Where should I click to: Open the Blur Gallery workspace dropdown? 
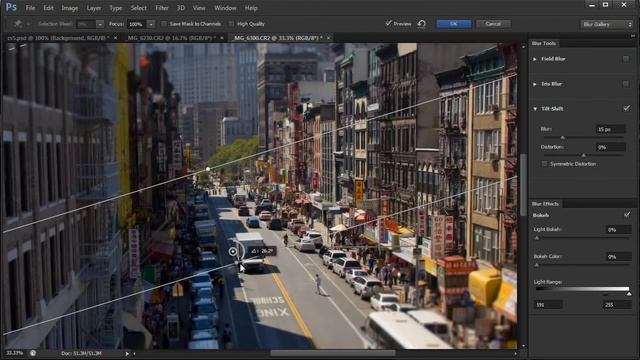click(x=607, y=24)
